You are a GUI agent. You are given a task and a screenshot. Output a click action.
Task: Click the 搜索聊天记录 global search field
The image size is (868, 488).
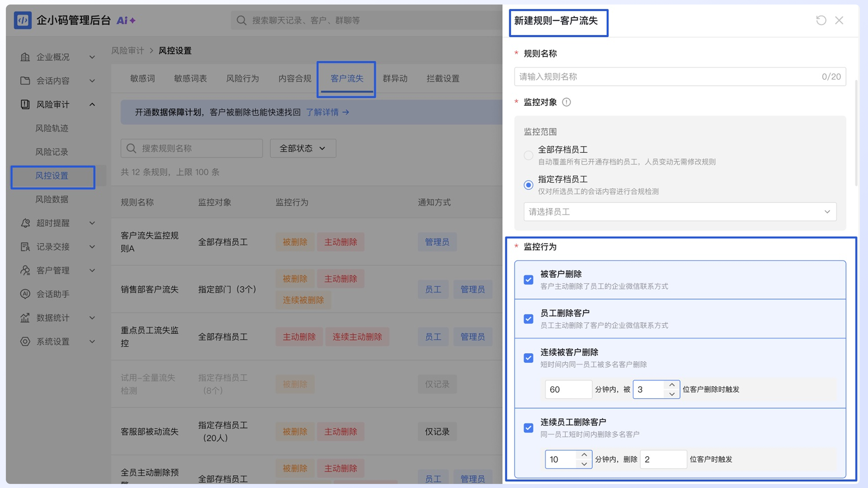(x=366, y=21)
